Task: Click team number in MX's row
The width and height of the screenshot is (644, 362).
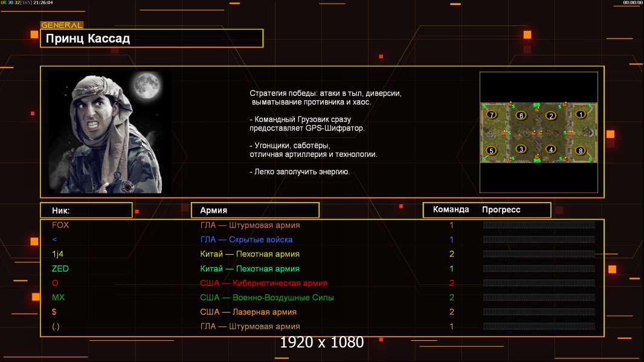Action: 451,297
